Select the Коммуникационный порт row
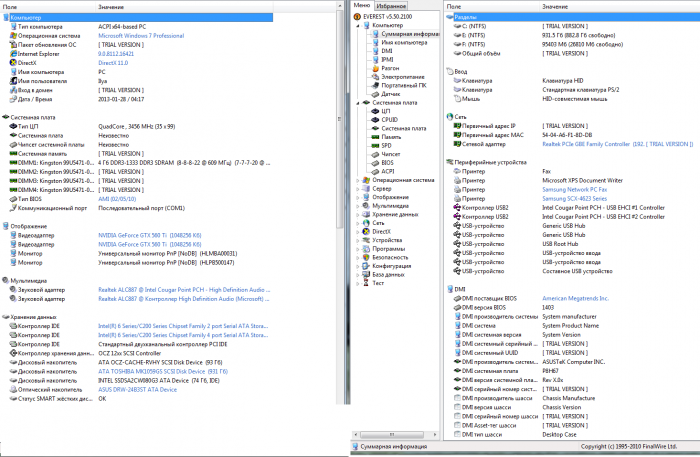This screenshot has height=457, width=700. click(137, 208)
